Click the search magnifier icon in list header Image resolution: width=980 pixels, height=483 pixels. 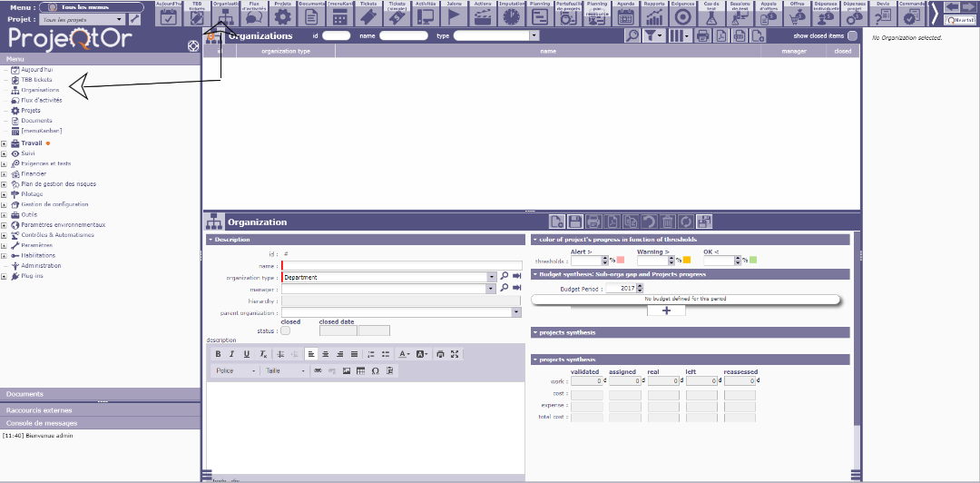[x=632, y=35]
